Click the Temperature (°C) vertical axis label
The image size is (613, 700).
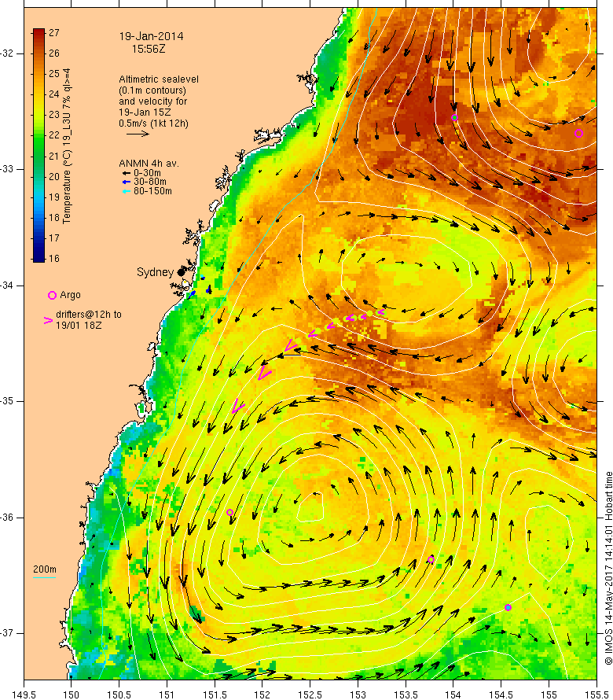[67, 146]
